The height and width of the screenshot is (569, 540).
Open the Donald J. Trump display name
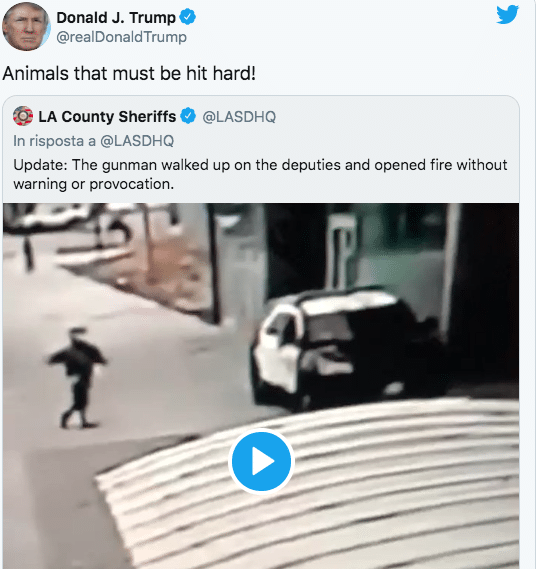click(x=116, y=17)
